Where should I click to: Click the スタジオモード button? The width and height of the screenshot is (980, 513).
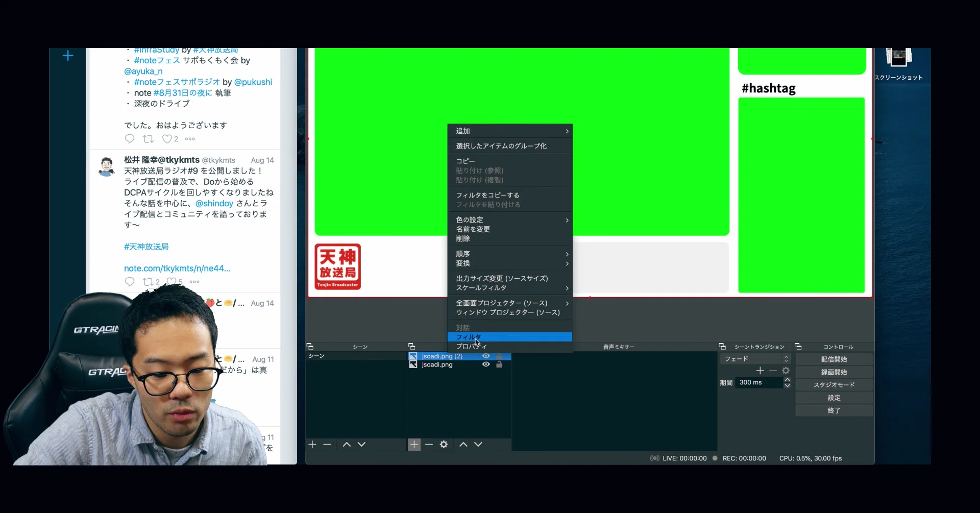tap(834, 385)
